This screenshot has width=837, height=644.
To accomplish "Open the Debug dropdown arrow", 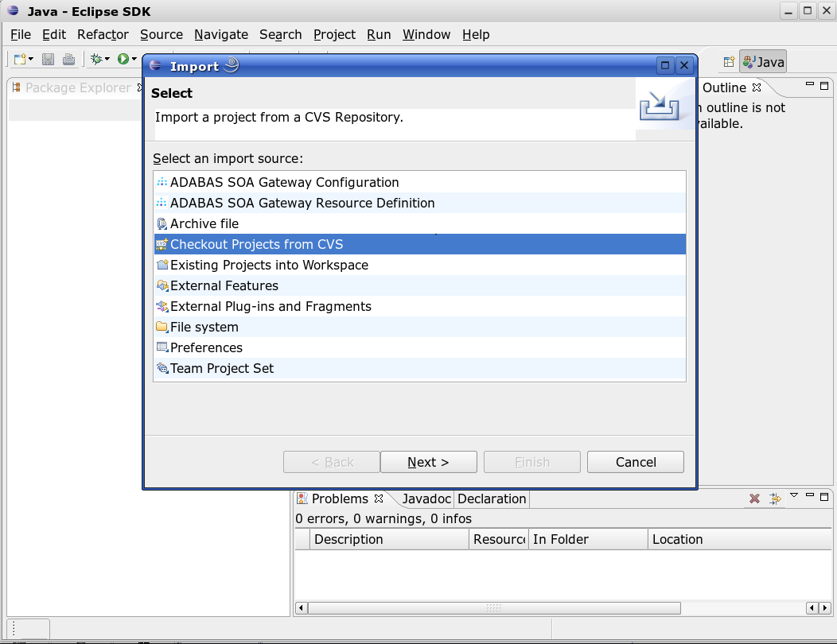I will (107, 59).
